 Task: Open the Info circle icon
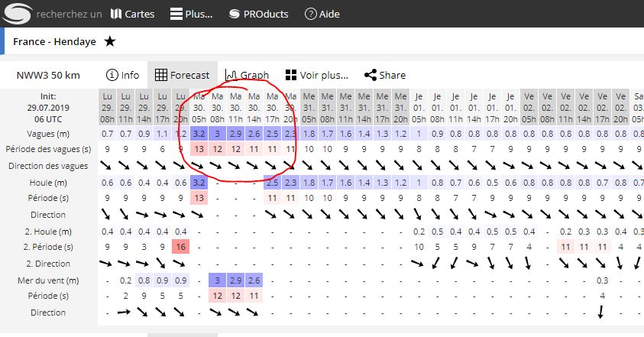pos(112,75)
